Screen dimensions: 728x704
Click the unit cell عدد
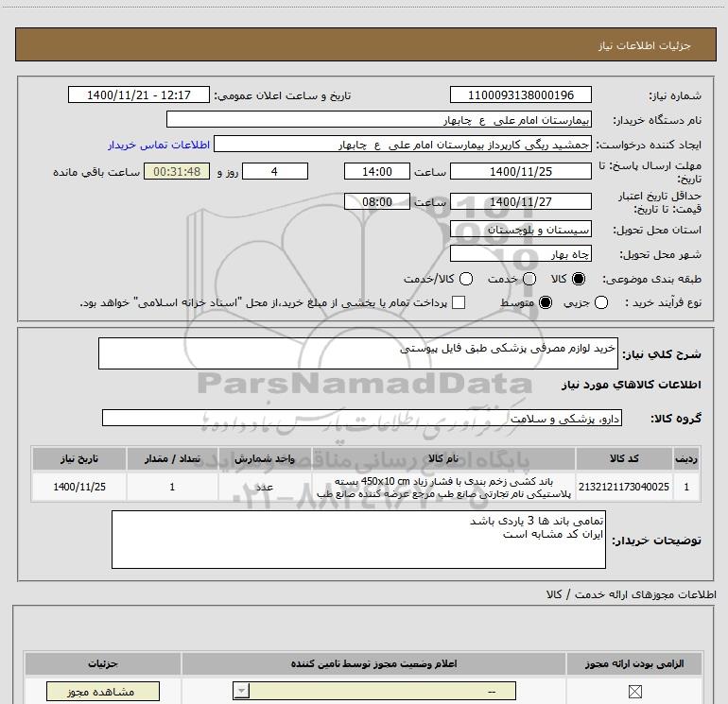point(265,487)
